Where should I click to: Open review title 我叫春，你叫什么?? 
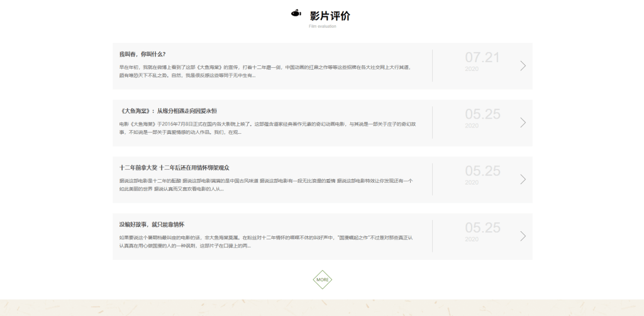click(143, 54)
